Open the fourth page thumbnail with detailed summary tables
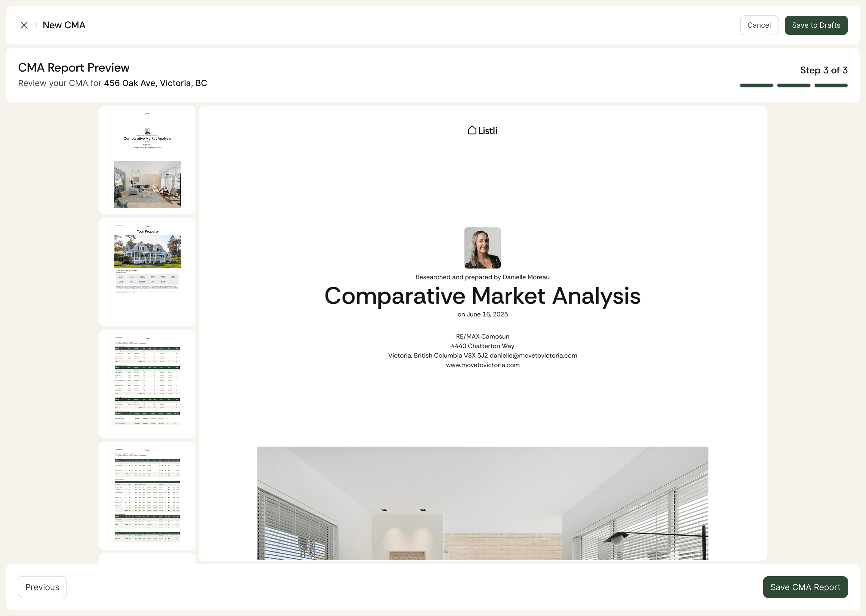The height and width of the screenshot is (616, 866). (x=147, y=496)
